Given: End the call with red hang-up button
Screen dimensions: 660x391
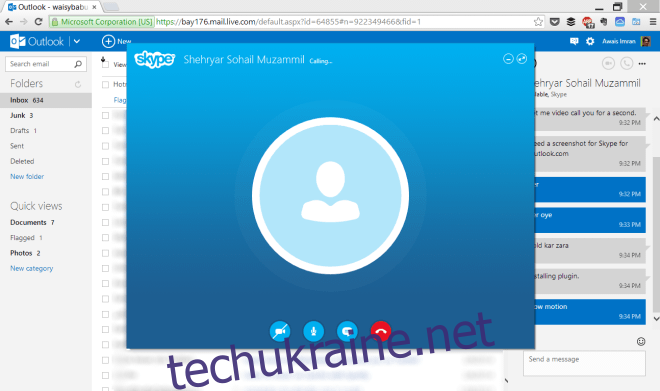Looking at the screenshot, I should click(381, 331).
